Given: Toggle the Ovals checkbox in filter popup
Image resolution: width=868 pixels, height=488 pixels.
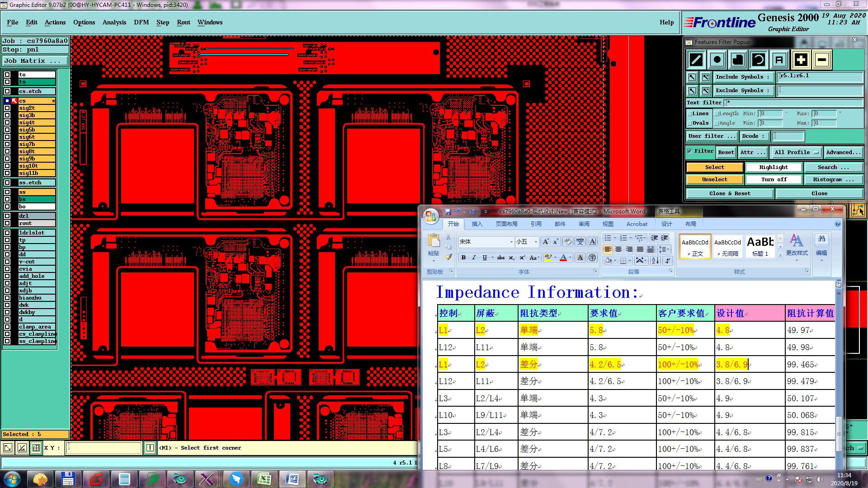Looking at the screenshot, I should 689,123.
